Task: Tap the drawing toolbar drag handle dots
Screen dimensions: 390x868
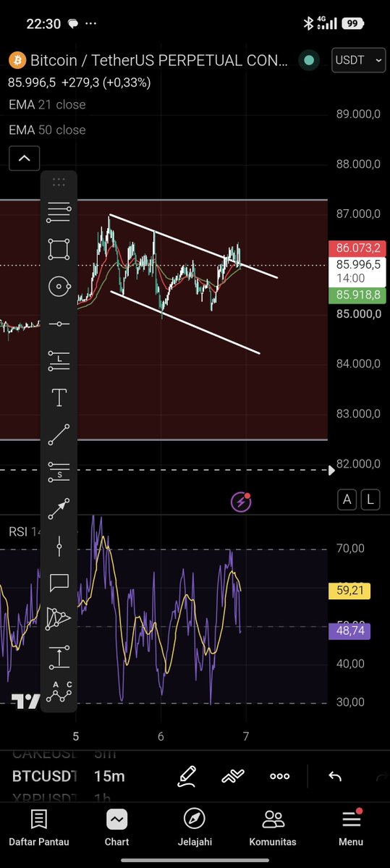Action: coord(59,182)
